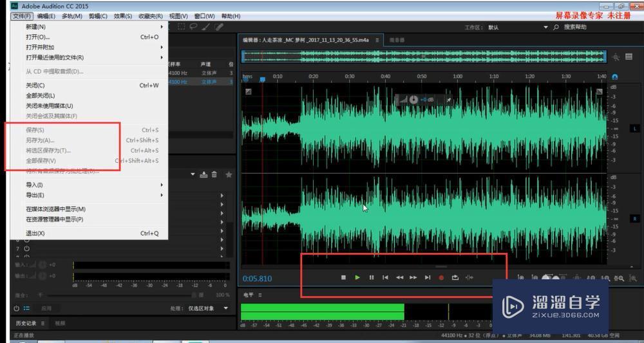Toggle loop playback icon

click(455, 278)
